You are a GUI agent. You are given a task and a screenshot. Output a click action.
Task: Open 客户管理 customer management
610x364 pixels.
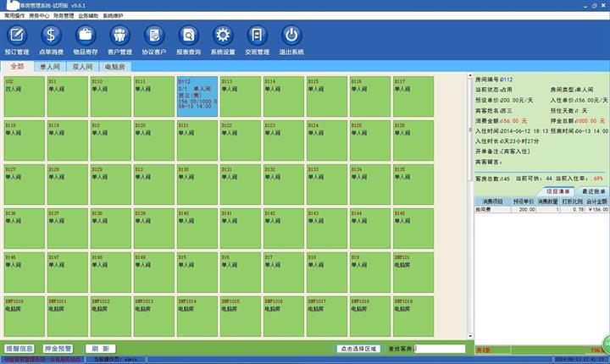(x=120, y=39)
